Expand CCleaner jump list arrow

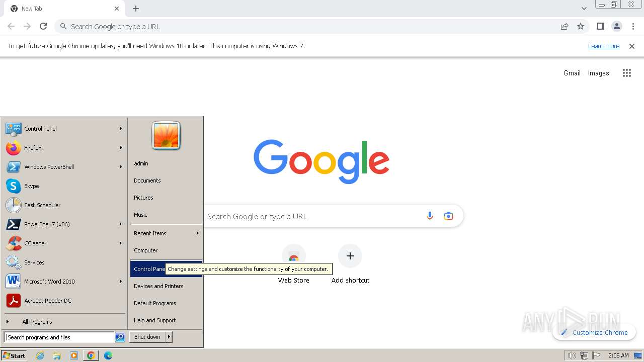(x=121, y=243)
